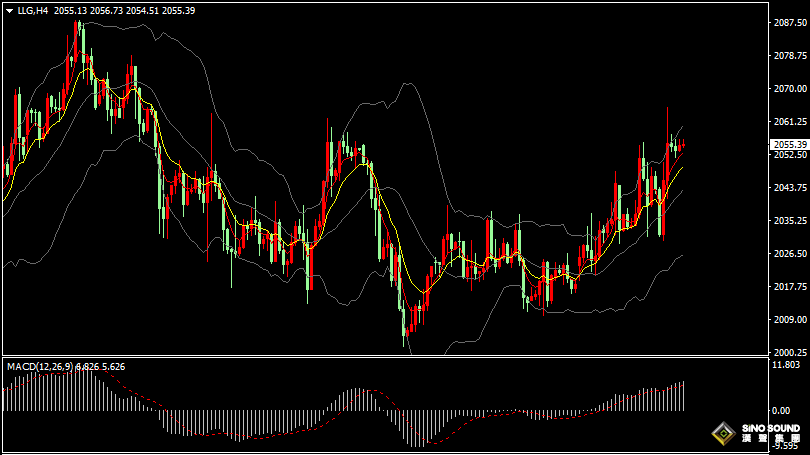
Task: Click the LLG,H4 chart symbol label
Action: [x=32, y=10]
